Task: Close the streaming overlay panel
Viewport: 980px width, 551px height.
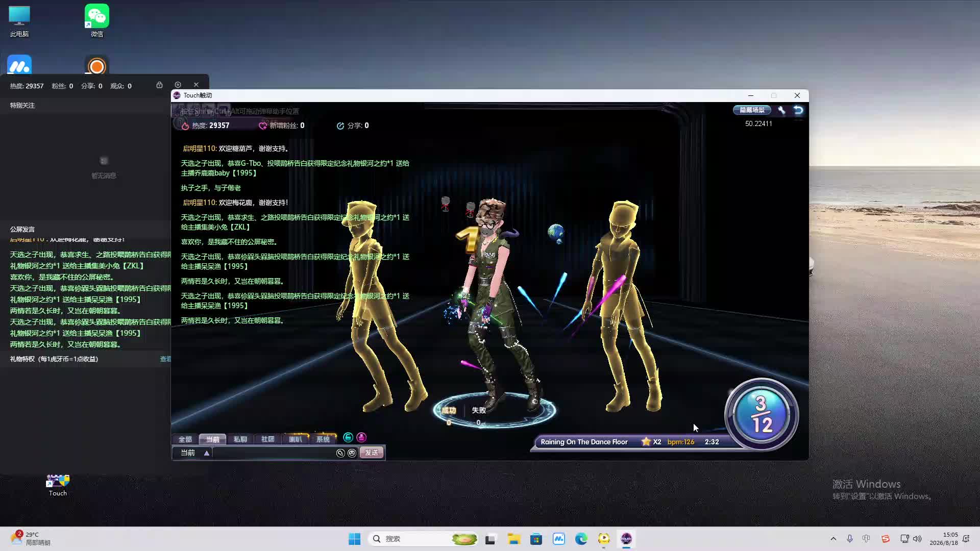Action: (196, 85)
